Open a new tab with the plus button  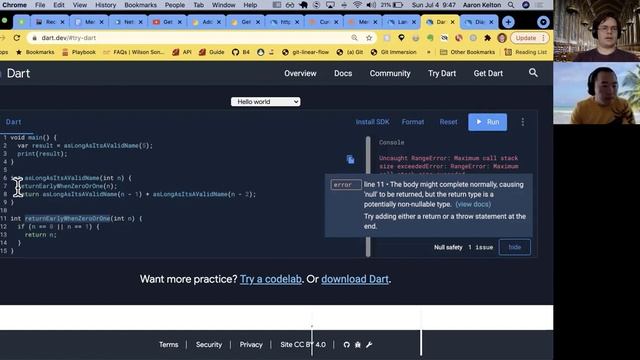508,22
